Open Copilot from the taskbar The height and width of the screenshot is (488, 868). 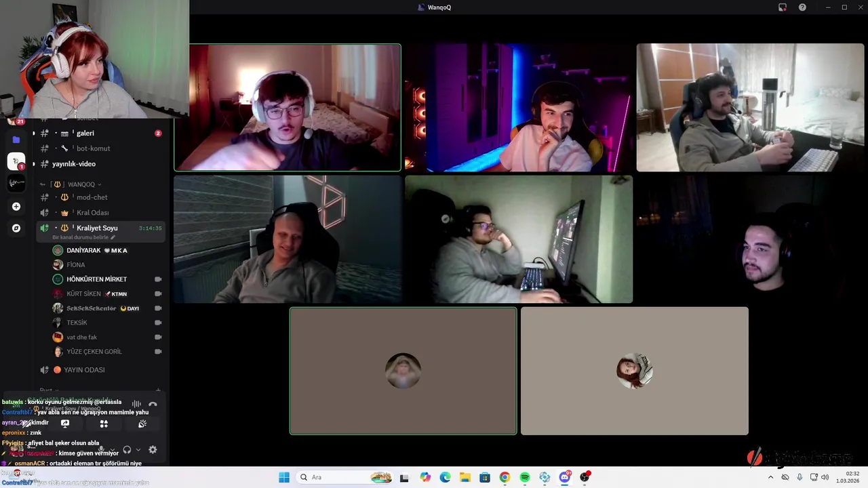[x=425, y=477]
